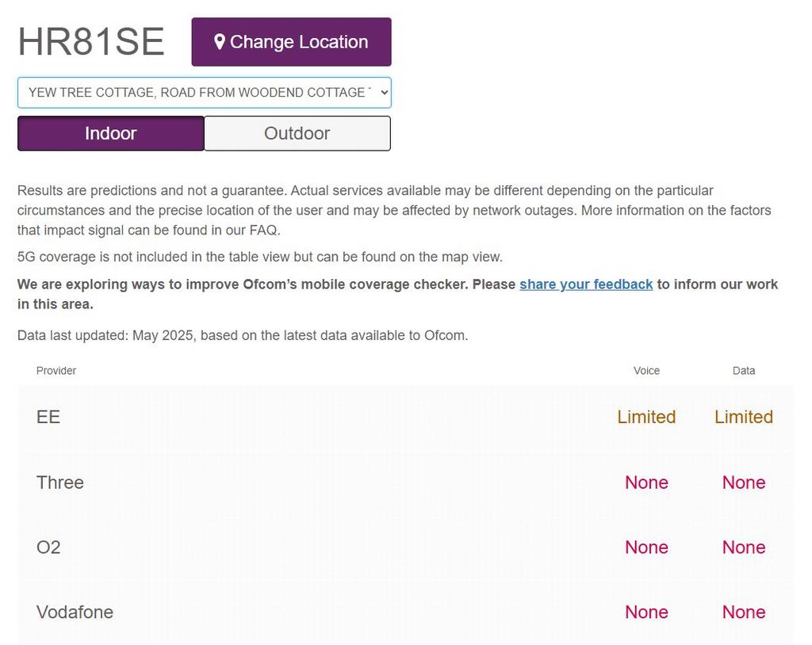Screen dimensions: 812x645
Task: Click the Change Location button
Action: (x=291, y=42)
